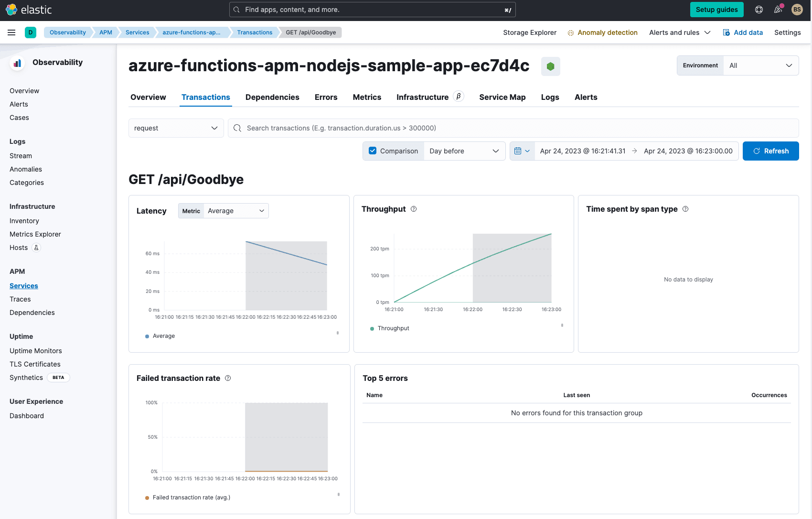Click the Failed transaction rate info icon
The width and height of the screenshot is (812, 519).
click(228, 378)
